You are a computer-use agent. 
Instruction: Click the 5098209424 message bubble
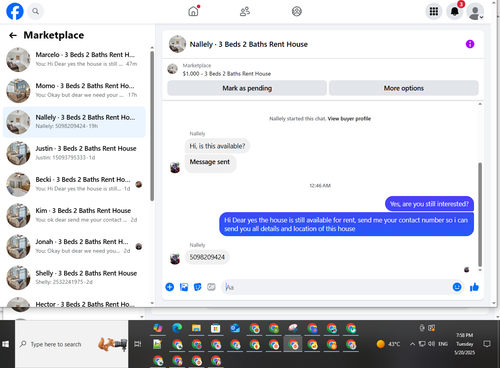pos(207,257)
